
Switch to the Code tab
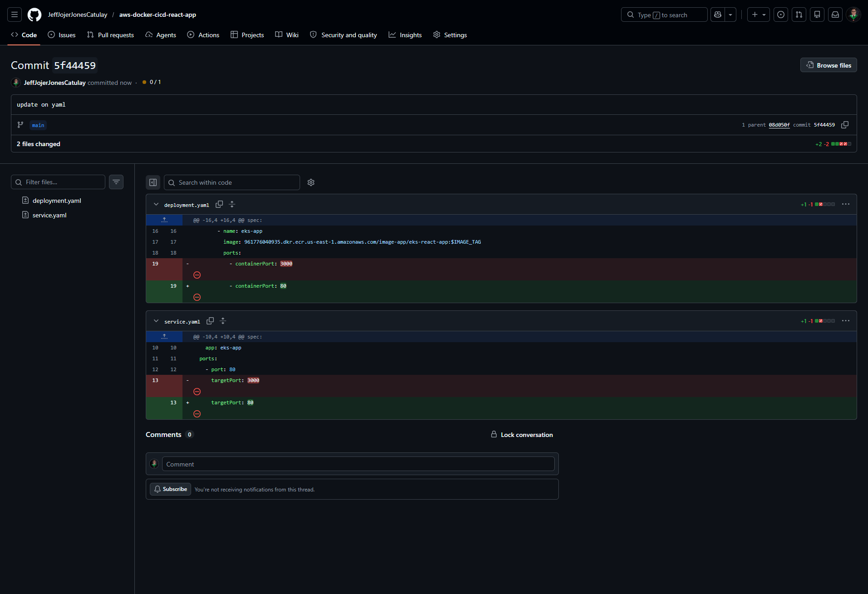point(24,35)
